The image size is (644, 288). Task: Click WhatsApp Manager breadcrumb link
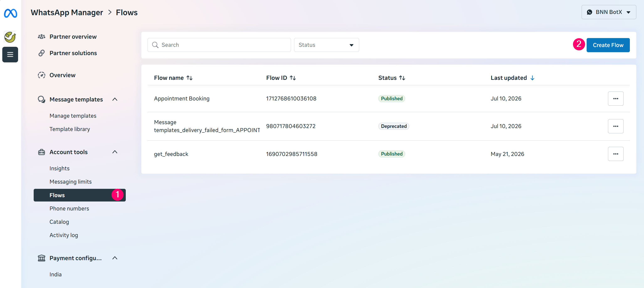tap(67, 12)
